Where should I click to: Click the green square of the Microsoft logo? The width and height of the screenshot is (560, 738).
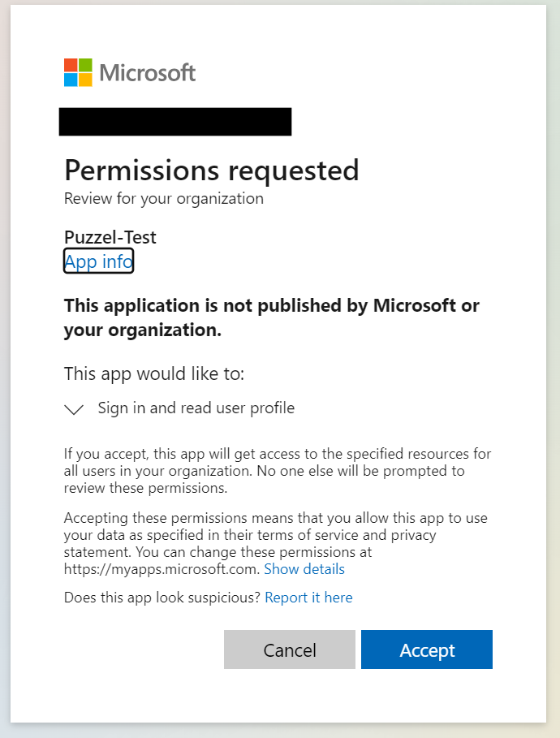84,65
